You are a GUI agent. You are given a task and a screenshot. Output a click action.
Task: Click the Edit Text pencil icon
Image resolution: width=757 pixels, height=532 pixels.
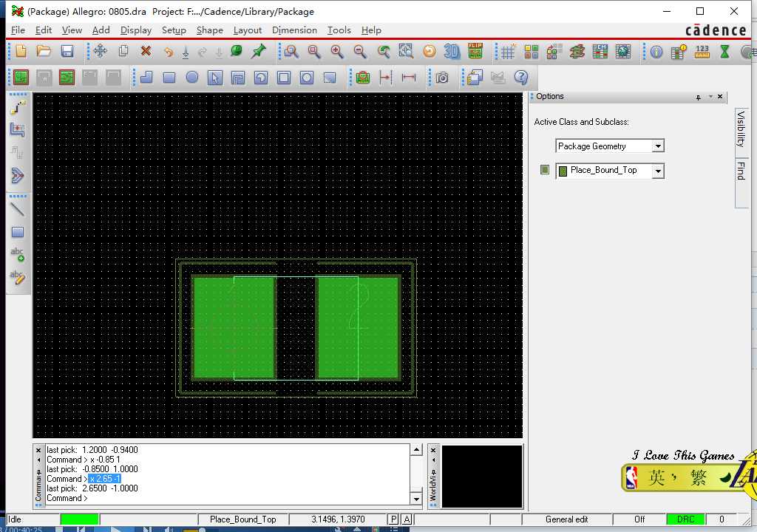[18, 277]
